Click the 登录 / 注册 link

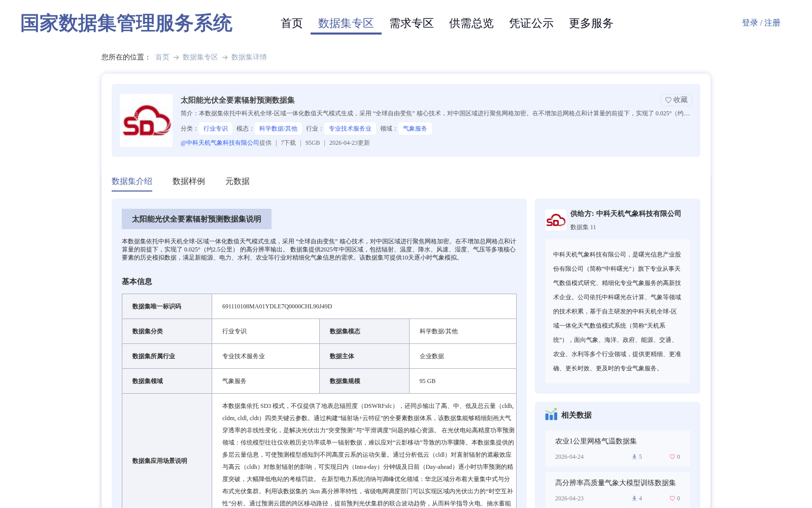(x=761, y=23)
